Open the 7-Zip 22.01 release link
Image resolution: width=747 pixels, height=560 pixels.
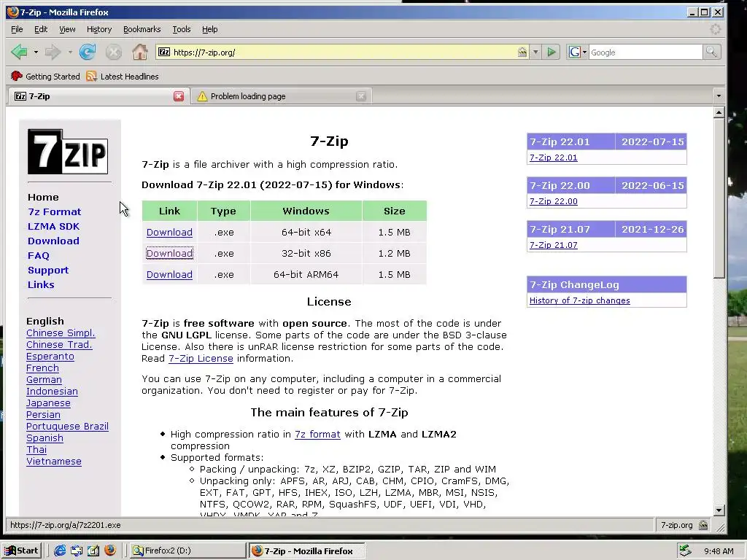(x=553, y=157)
